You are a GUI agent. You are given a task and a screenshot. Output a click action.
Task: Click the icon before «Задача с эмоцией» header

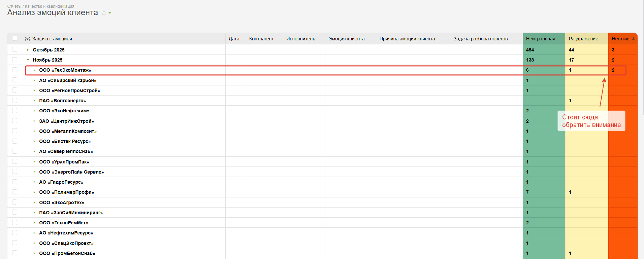(x=27, y=39)
